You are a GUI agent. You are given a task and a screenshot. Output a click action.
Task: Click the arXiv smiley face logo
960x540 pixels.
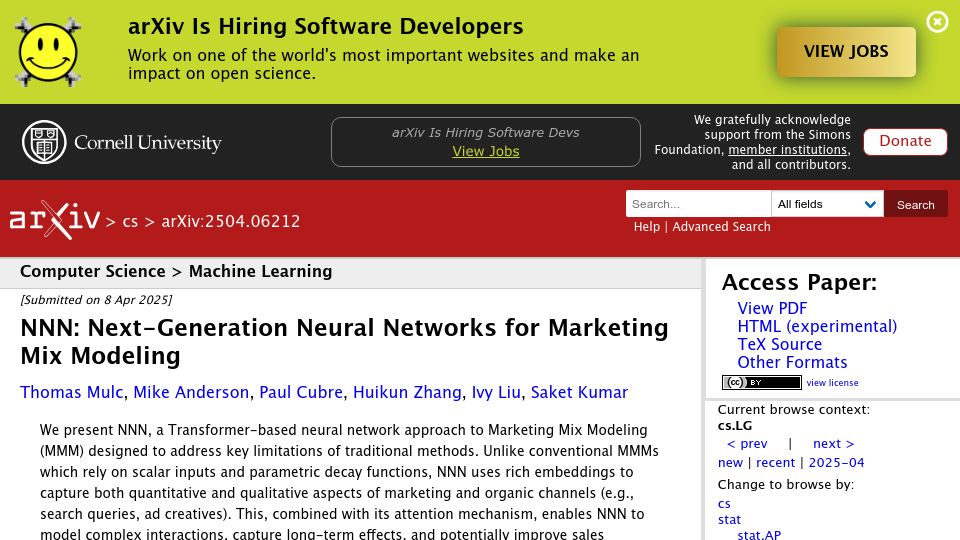click(x=48, y=52)
